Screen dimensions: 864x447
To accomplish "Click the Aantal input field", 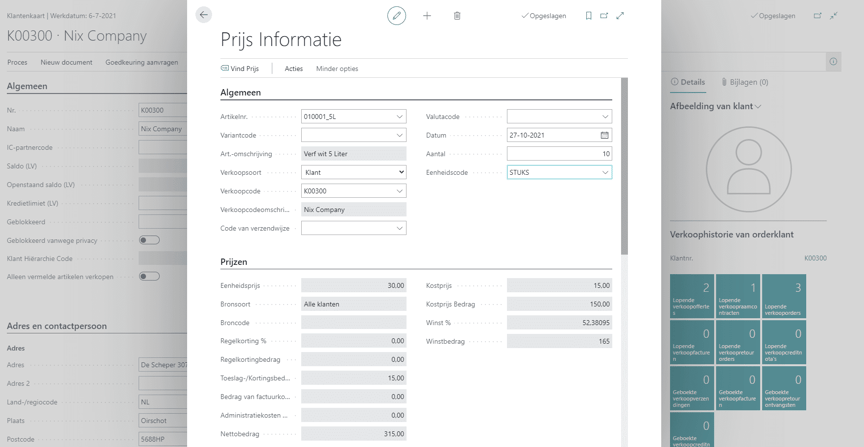I will (559, 154).
